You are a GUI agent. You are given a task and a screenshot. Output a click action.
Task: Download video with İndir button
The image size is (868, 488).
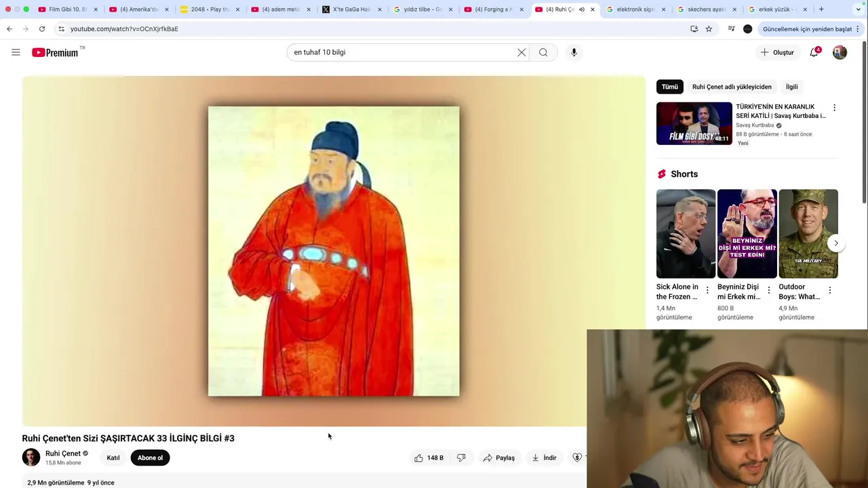pyautogui.click(x=544, y=457)
